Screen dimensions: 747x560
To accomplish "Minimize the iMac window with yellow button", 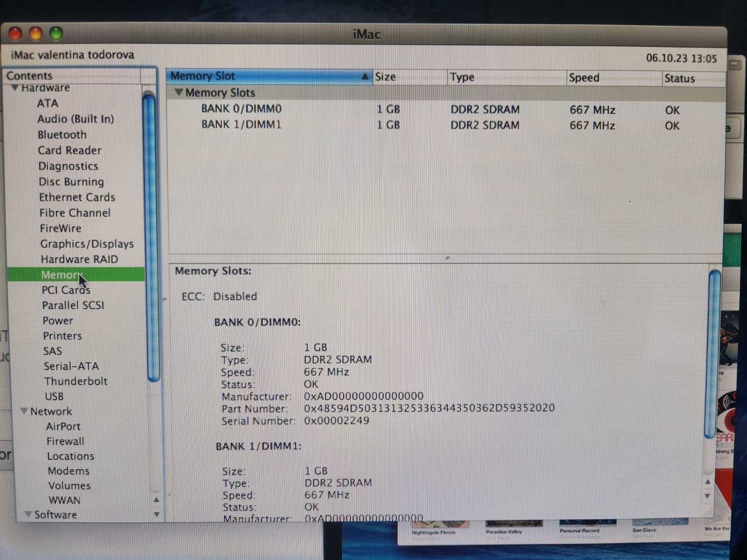I will [x=36, y=34].
